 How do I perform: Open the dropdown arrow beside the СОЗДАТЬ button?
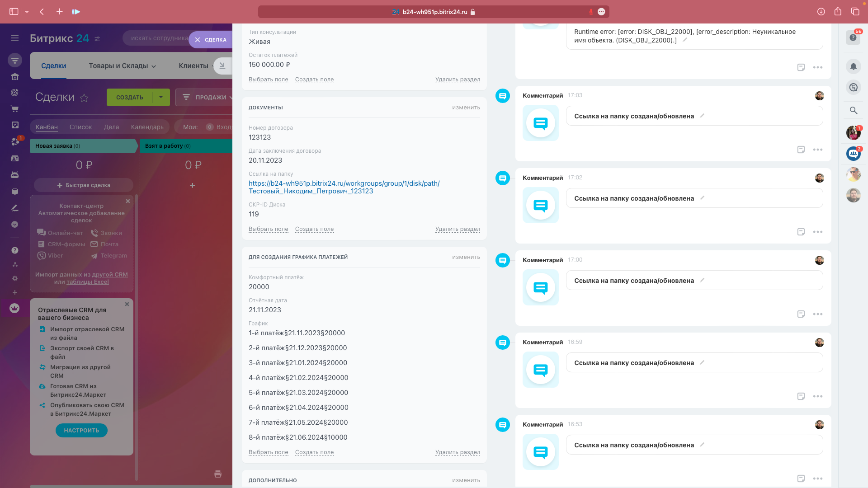click(x=161, y=97)
